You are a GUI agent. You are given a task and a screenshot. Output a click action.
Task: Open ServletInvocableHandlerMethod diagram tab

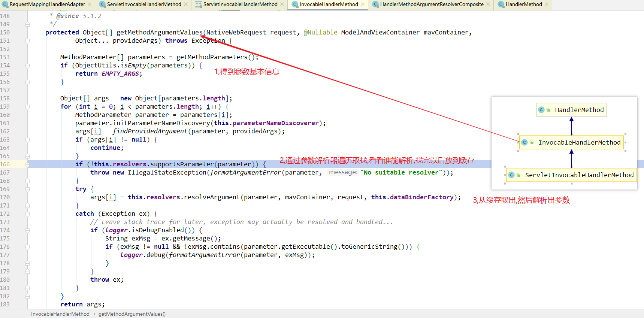point(240,4)
